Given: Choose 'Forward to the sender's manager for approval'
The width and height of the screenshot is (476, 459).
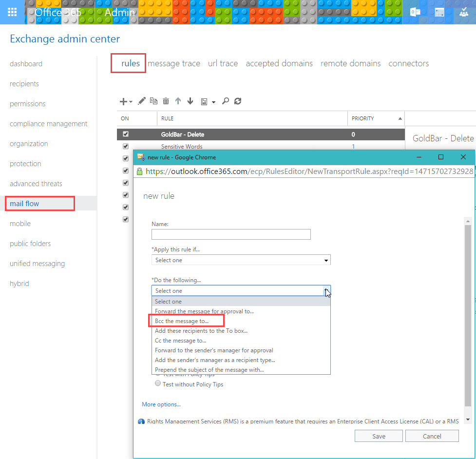Looking at the screenshot, I should [241, 350].
